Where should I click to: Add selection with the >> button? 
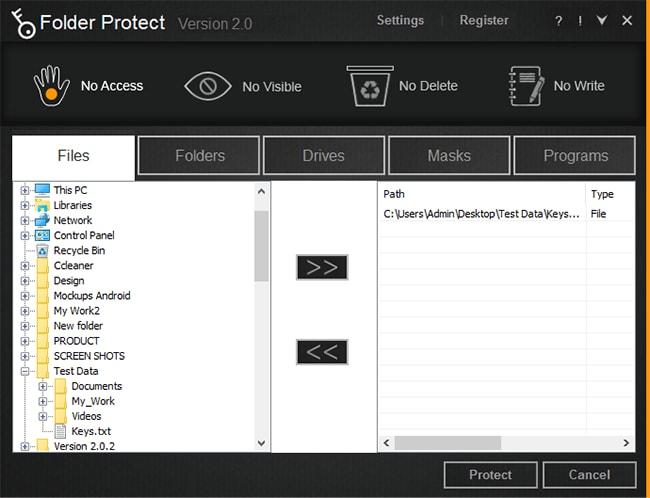pyautogui.click(x=322, y=267)
